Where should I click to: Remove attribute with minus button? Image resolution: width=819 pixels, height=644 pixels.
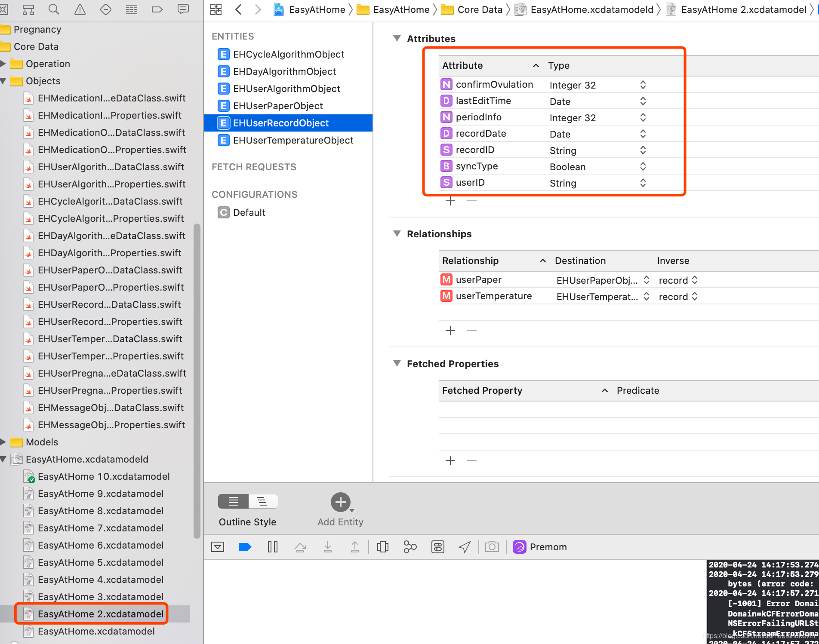[x=472, y=201]
